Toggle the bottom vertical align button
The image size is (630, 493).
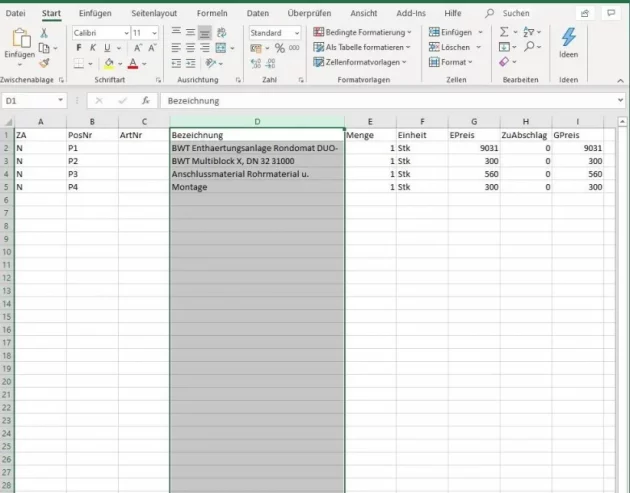click(x=204, y=32)
